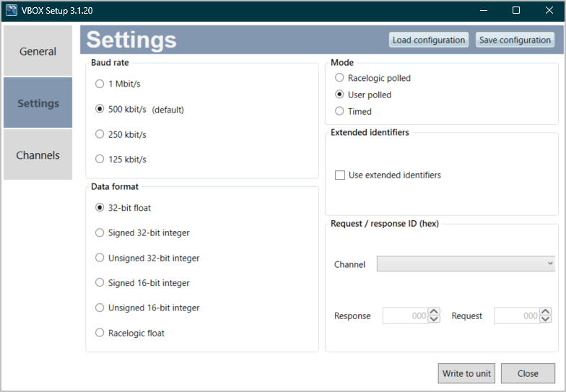
Task: Minimize the VBOX Setup window
Action: 484,10
